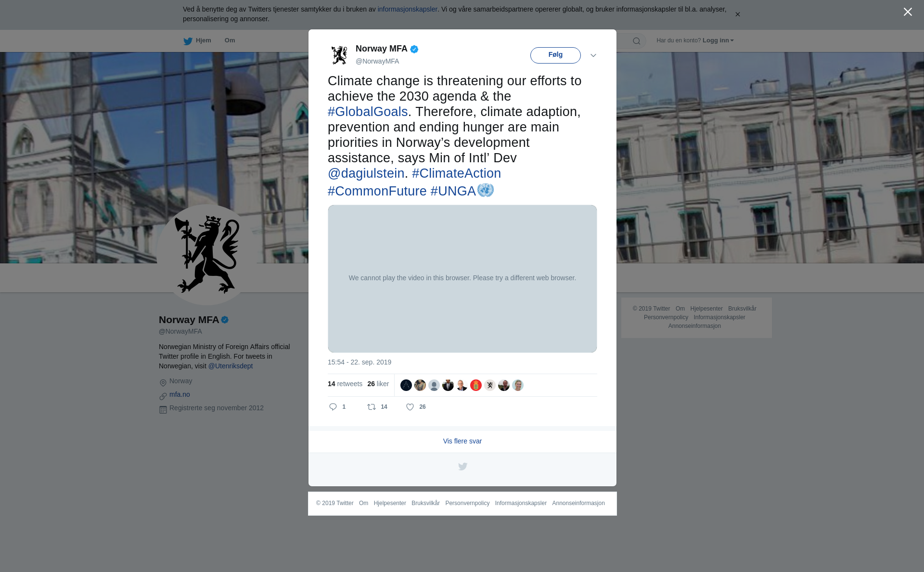Go to Hjem in top navigation

point(203,40)
